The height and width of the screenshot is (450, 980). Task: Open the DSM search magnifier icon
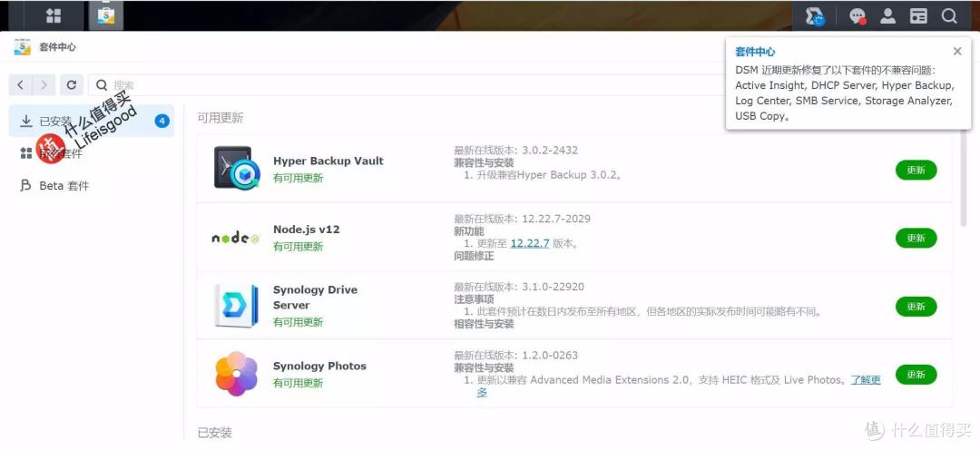949,16
